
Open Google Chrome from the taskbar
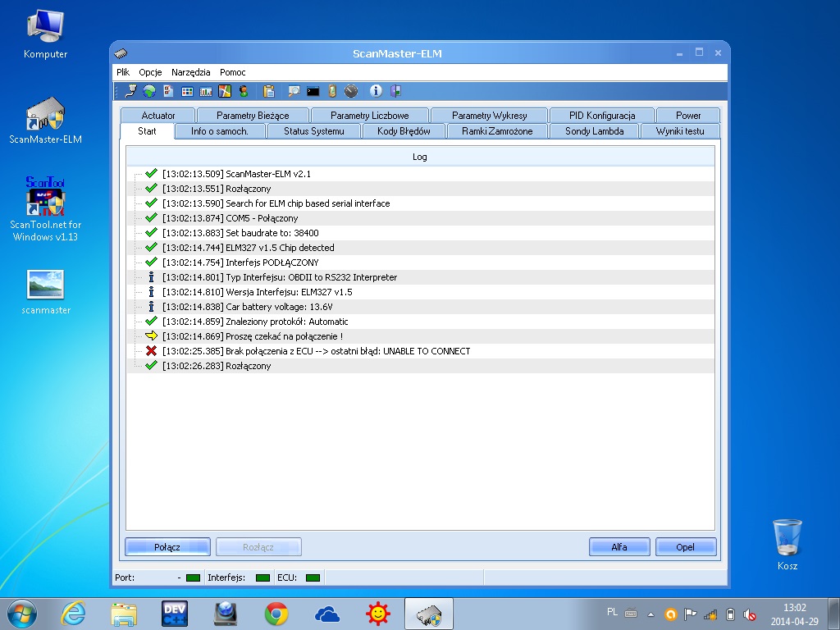(276, 613)
